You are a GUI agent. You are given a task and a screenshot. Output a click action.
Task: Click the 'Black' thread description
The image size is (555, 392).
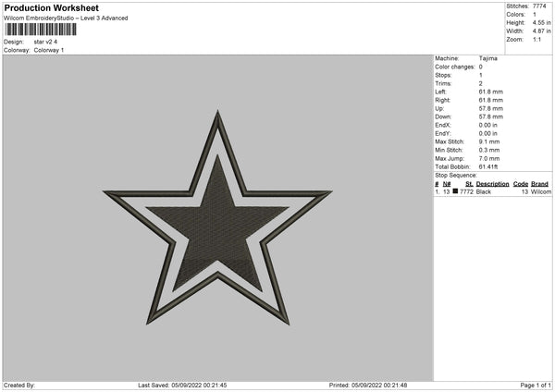pyautogui.click(x=484, y=191)
